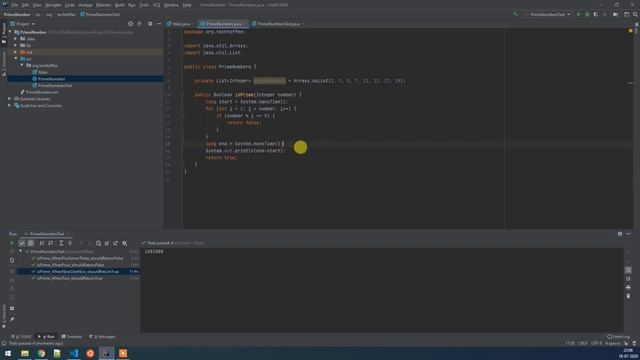The width and height of the screenshot is (640, 360).
Task: Click PrimeNumbersTest in the breadcrumb bar
Action: pos(100,14)
